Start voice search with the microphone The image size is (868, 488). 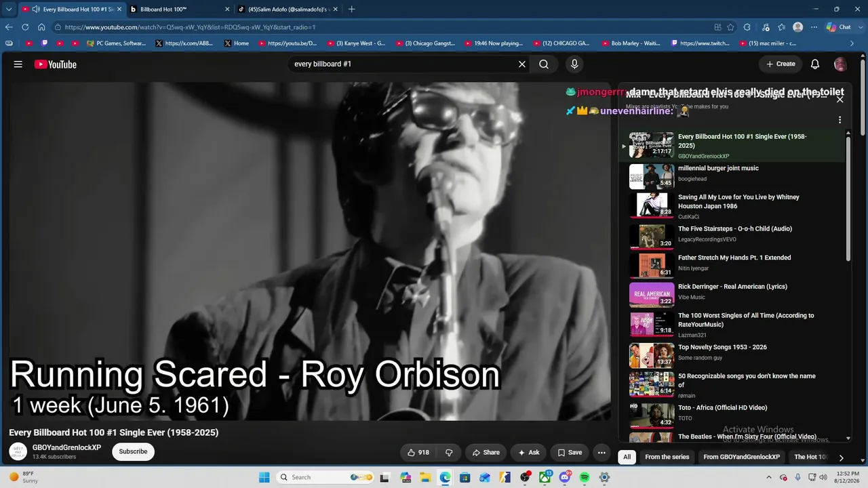point(574,64)
